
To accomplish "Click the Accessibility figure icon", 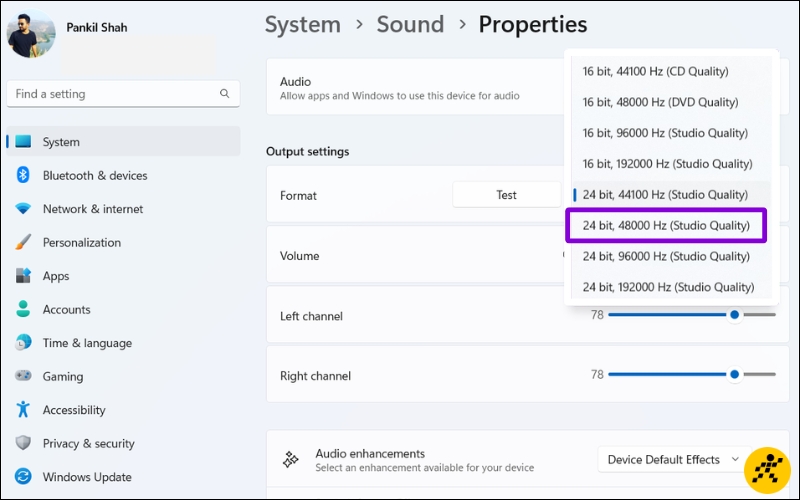I will point(23,409).
